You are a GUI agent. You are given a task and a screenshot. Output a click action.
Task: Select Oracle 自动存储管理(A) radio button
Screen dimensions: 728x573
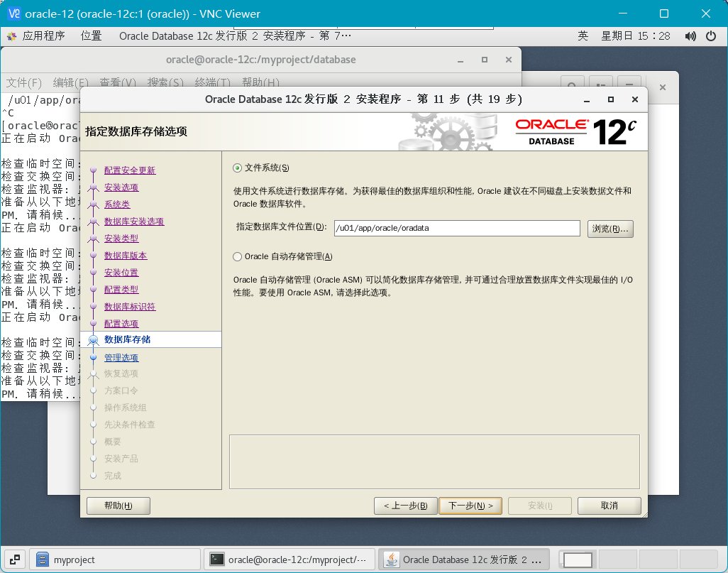coord(237,256)
